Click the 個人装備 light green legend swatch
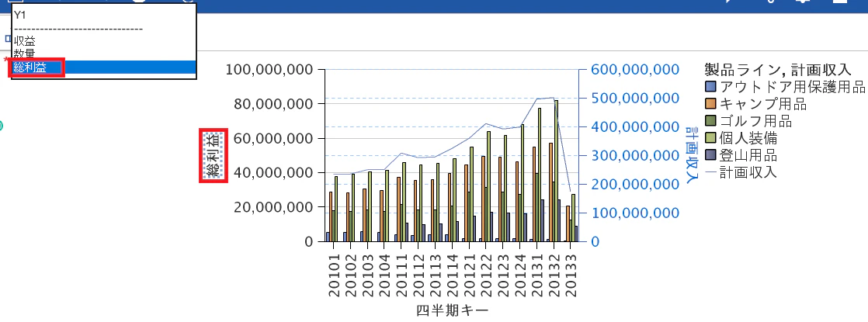The height and width of the screenshot is (322, 868). click(711, 138)
